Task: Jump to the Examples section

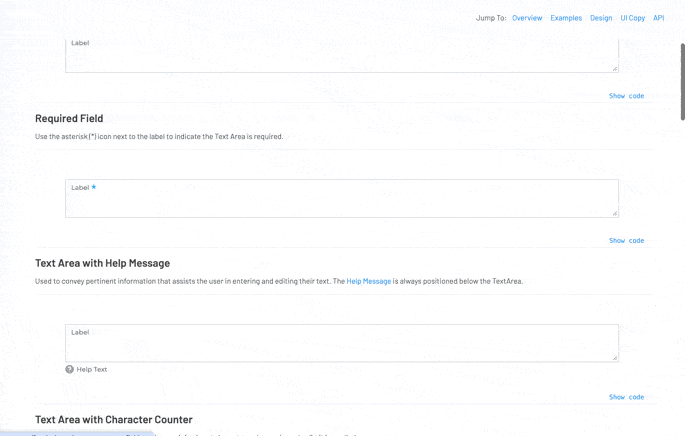Action: 566,18
